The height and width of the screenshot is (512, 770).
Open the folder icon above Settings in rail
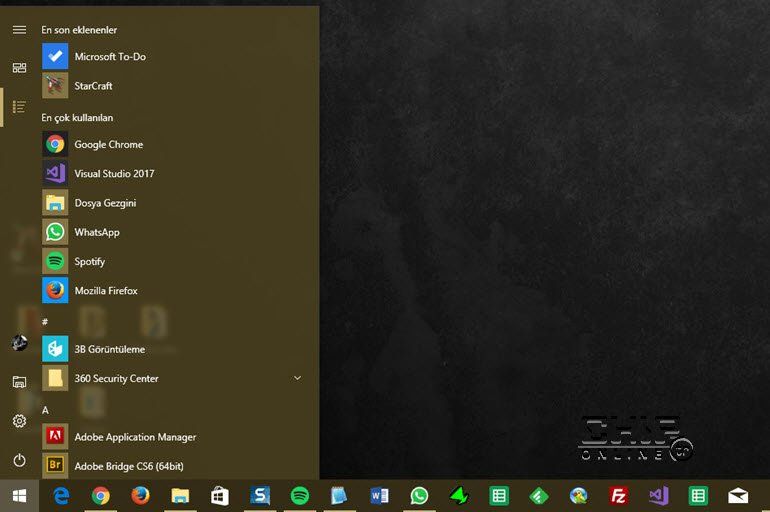pos(19,382)
